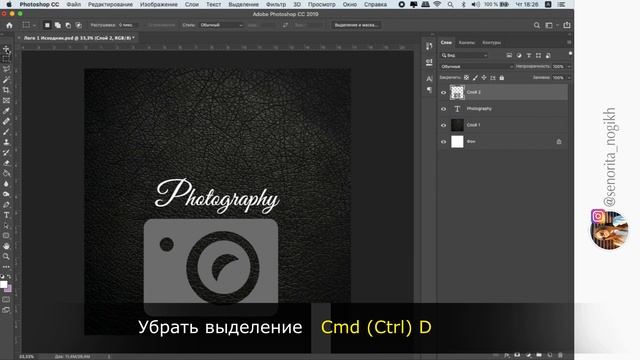Open the Файл menu
640x360 pixels.
[73, 4]
